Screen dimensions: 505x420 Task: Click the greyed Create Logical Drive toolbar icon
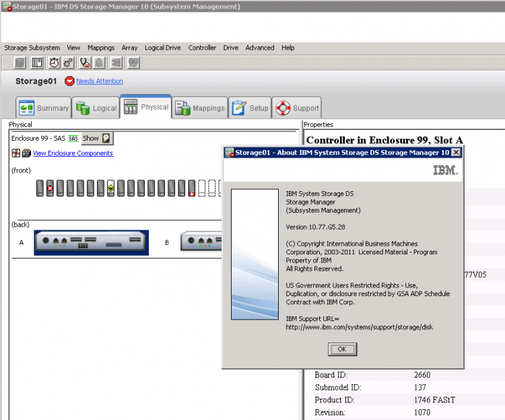(x=20, y=63)
